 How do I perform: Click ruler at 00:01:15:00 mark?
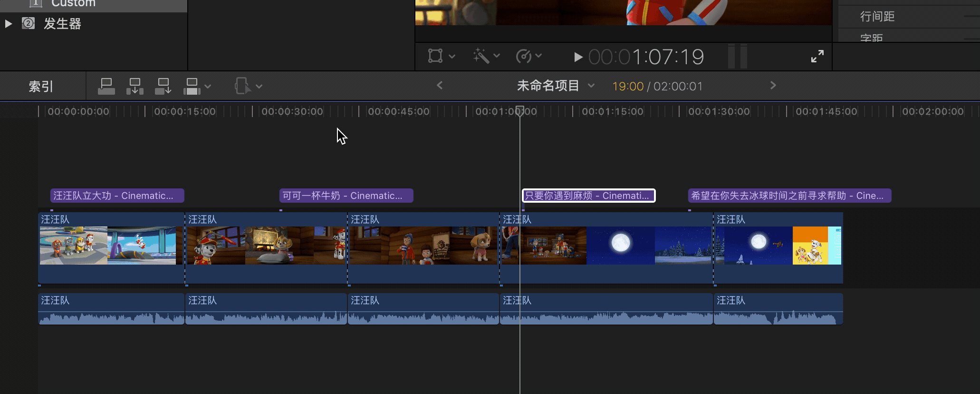point(613,111)
